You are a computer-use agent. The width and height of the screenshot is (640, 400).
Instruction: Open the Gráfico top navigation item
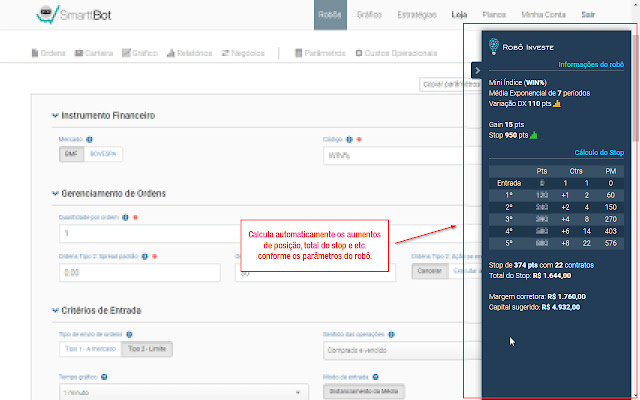coord(369,15)
